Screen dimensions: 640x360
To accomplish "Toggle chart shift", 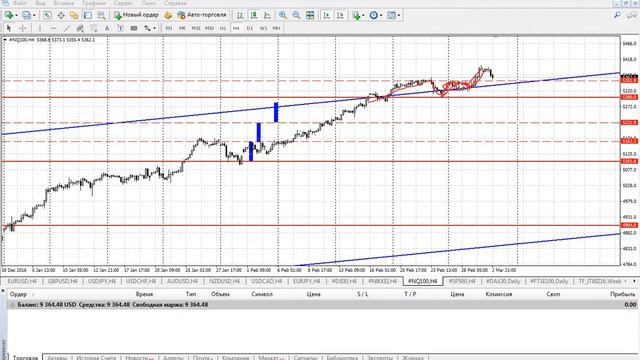I will tap(340, 16).
